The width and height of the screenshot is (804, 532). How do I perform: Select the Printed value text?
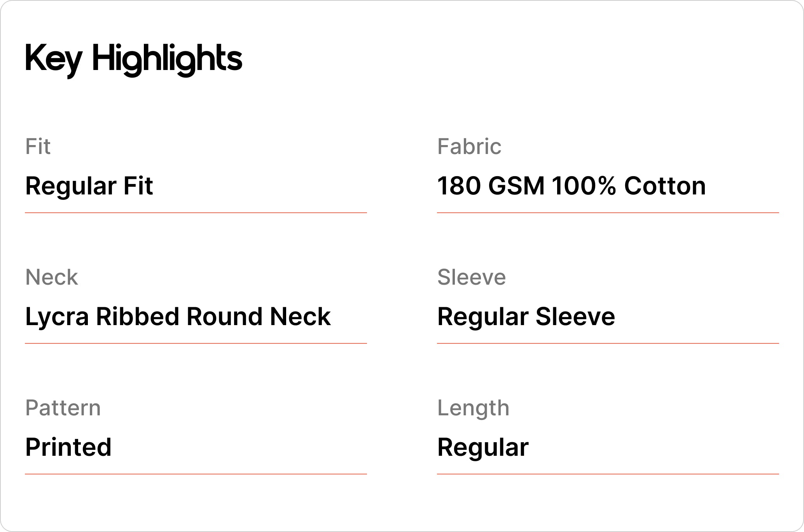pos(68,447)
